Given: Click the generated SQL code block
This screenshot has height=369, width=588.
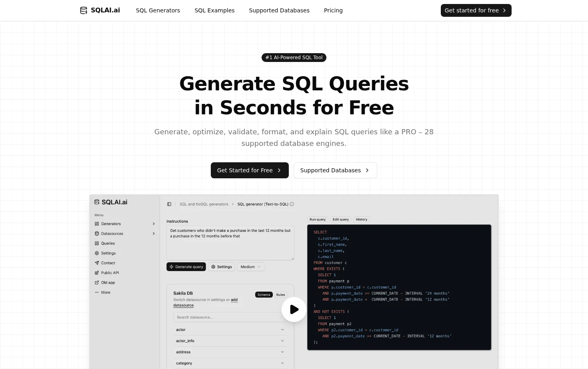Looking at the screenshot, I should coord(399,287).
